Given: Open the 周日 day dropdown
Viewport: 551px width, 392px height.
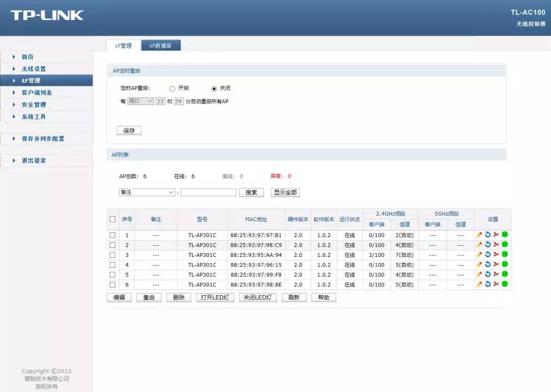Looking at the screenshot, I should pyautogui.click(x=140, y=101).
